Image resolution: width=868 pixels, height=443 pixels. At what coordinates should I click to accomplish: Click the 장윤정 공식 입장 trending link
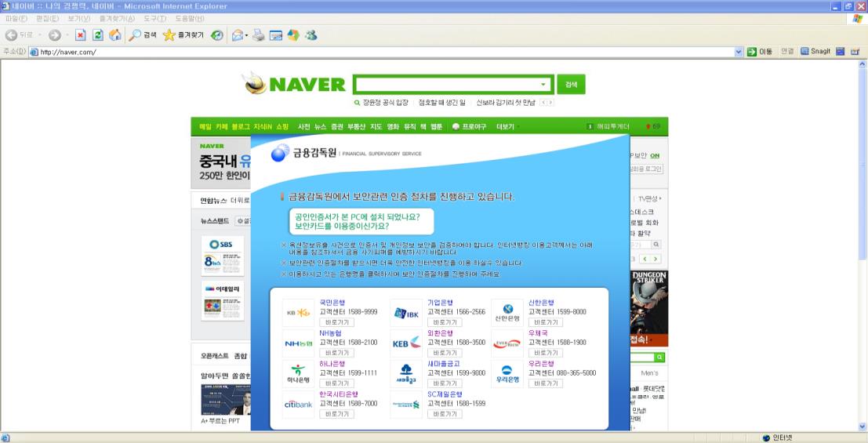385,103
